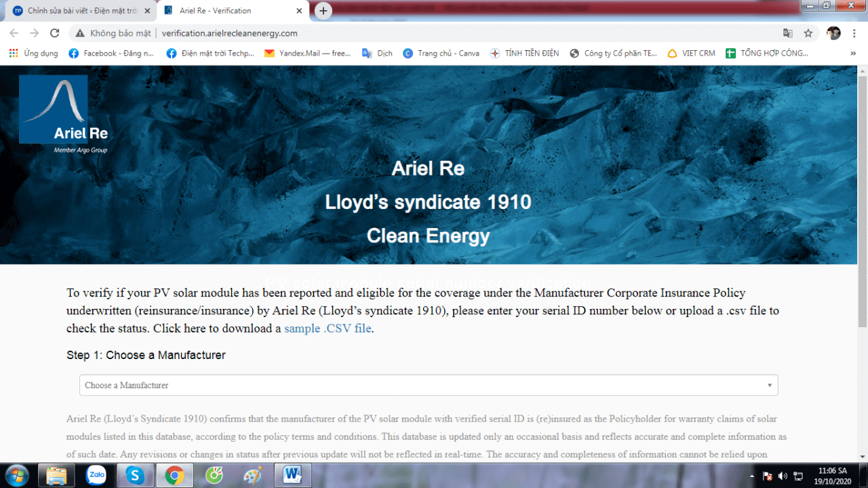Click the browser back arrow
The height and width of the screenshot is (488, 868).
coord(14,33)
